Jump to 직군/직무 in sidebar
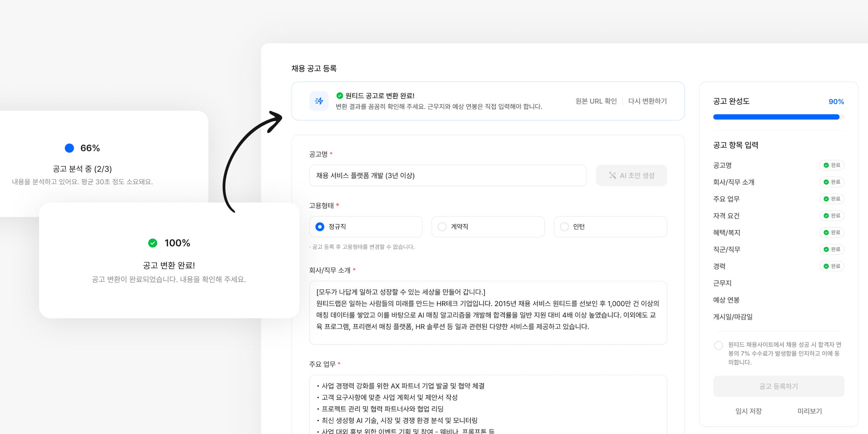This screenshot has width=868, height=434. click(x=727, y=250)
